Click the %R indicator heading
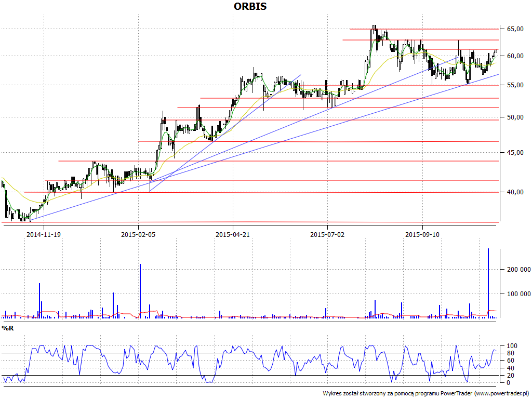Viewport: 532px width, 399px height. click(8, 328)
